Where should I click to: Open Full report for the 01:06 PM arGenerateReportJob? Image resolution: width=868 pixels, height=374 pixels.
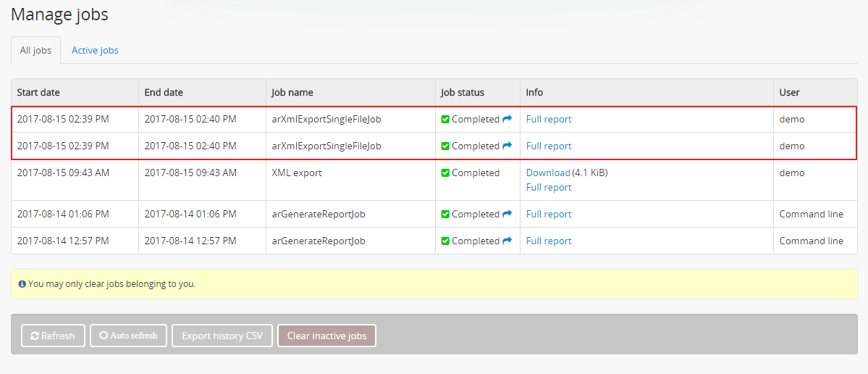pyautogui.click(x=548, y=214)
